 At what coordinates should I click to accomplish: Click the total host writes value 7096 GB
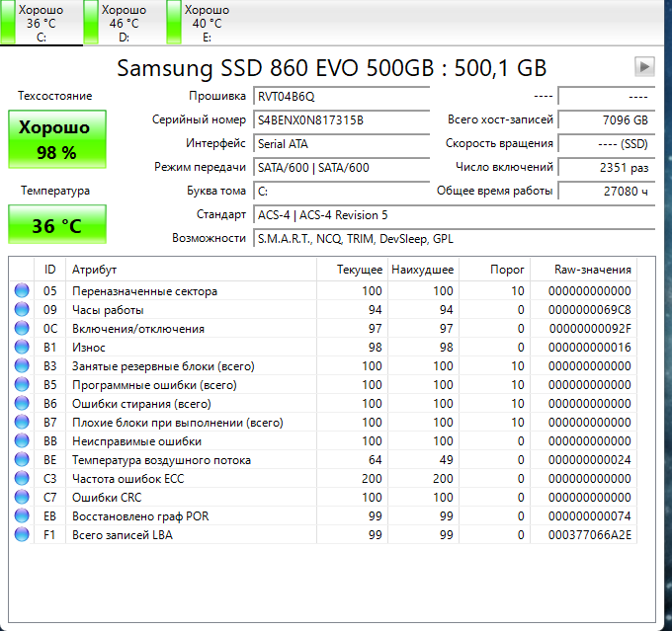pyautogui.click(x=607, y=119)
